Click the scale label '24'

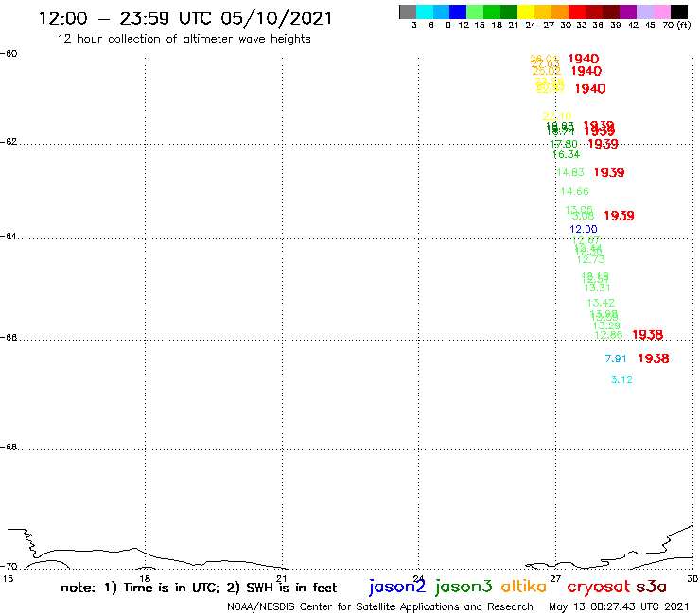(x=531, y=26)
